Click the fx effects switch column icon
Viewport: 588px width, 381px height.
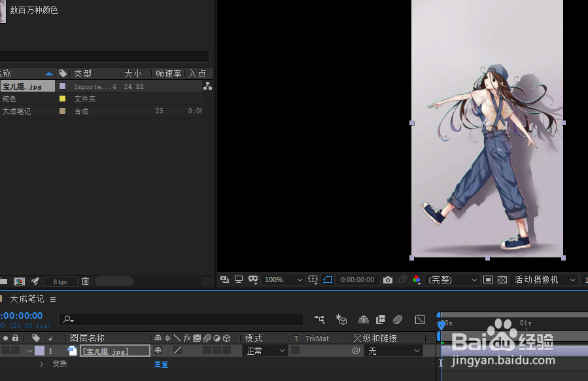click(x=187, y=338)
